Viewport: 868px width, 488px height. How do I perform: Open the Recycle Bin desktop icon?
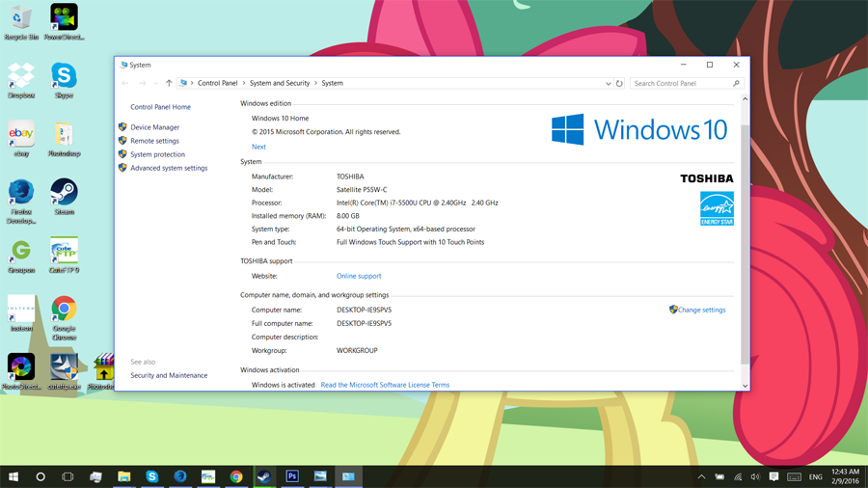coord(20,19)
